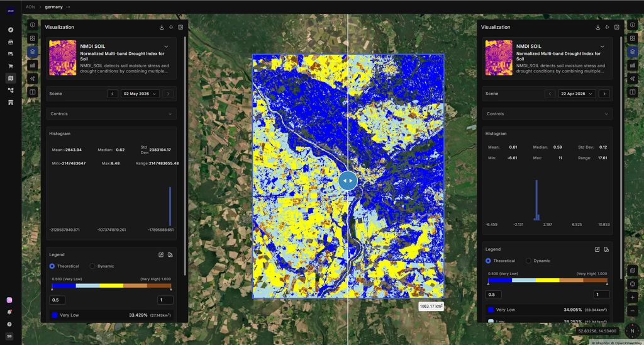Viewport: 644px width, 345px height.
Task: Click the 52.63258, 14.53400 coordinates readout
Action: pyautogui.click(x=599, y=331)
